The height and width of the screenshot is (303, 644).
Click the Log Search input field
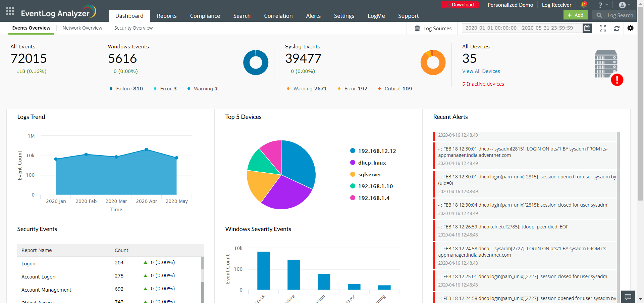(x=620, y=15)
